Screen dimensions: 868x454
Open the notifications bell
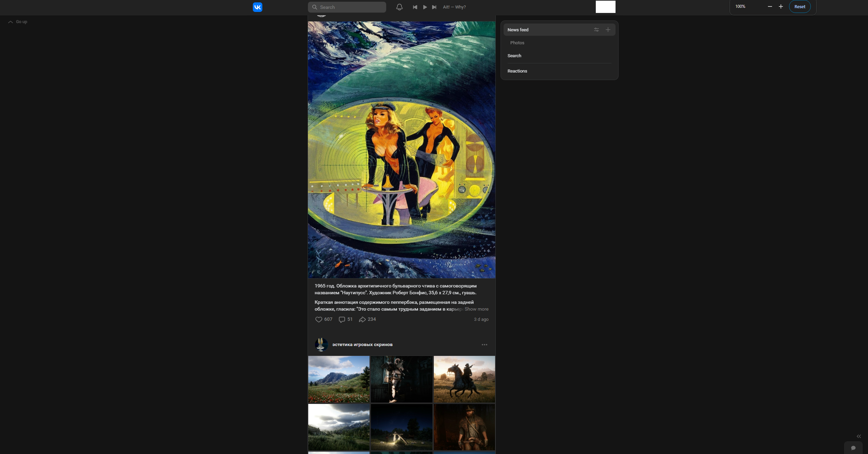(399, 7)
